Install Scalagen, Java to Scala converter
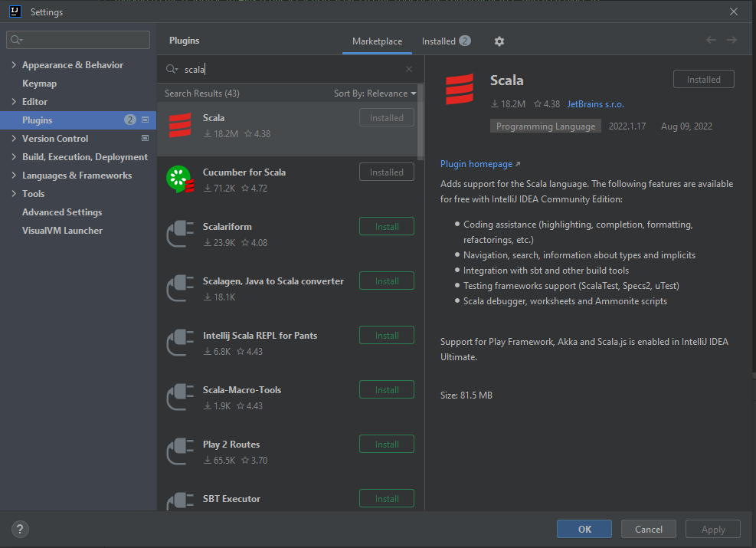This screenshot has height=548, width=756. coord(387,281)
